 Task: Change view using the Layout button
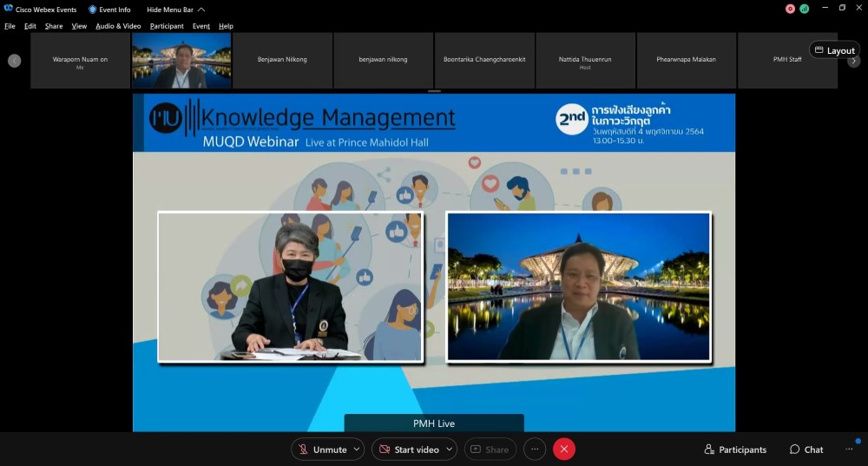(x=834, y=50)
